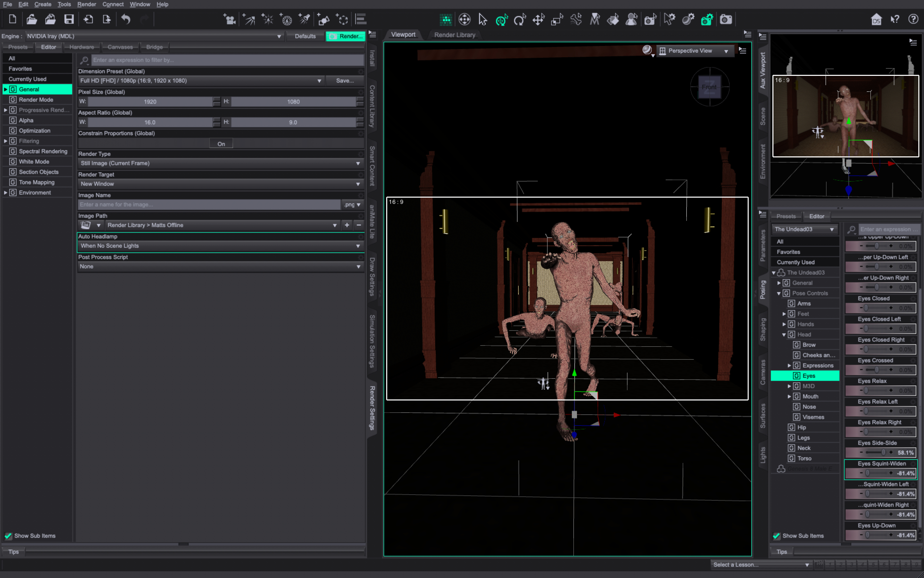Click the Open File folder icon
This screenshot has width=924, height=578.
32,19
